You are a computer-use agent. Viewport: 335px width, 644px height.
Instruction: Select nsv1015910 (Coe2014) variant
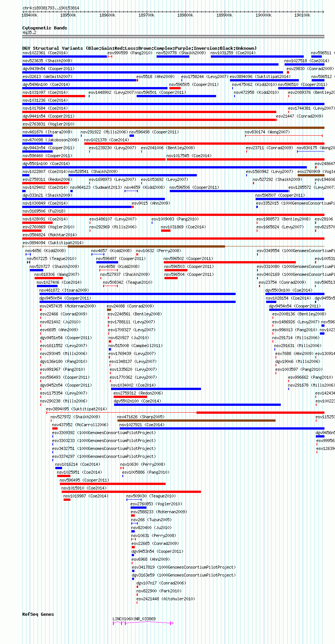pos(84,488)
